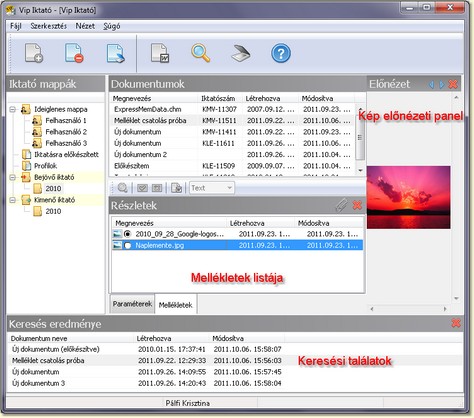Click preview panel scrollbar up arrow
Screen dimensions: 474x418
(x=456, y=97)
